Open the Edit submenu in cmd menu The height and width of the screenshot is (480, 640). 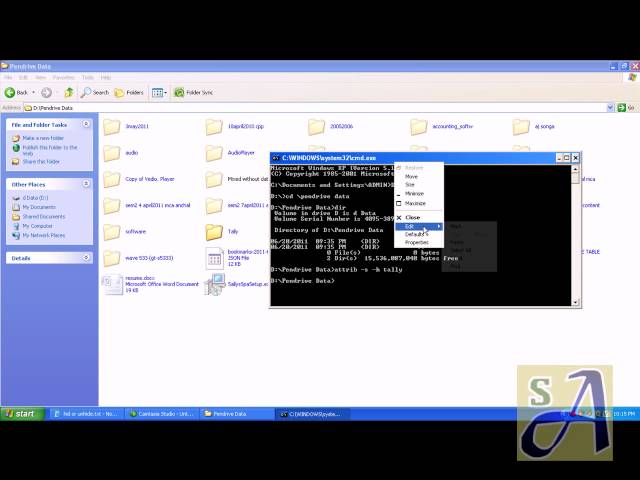(419, 226)
